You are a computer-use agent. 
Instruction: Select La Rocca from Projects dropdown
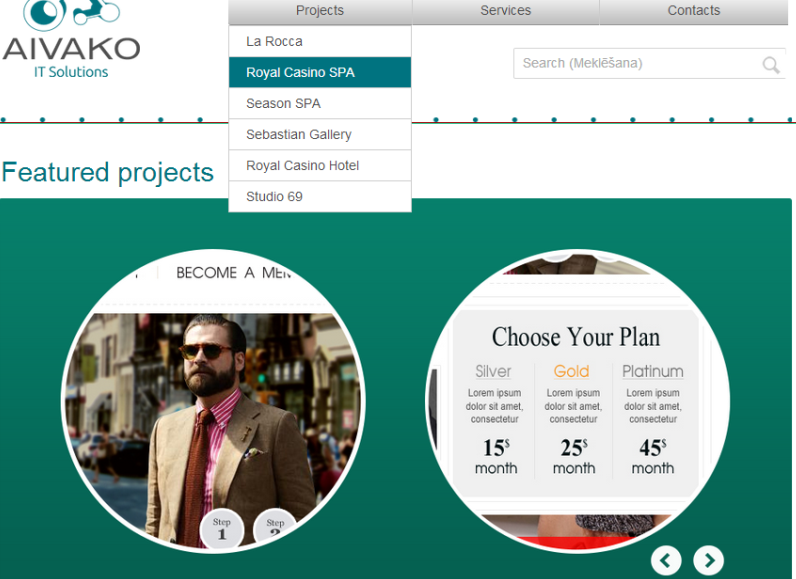(x=320, y=42)
